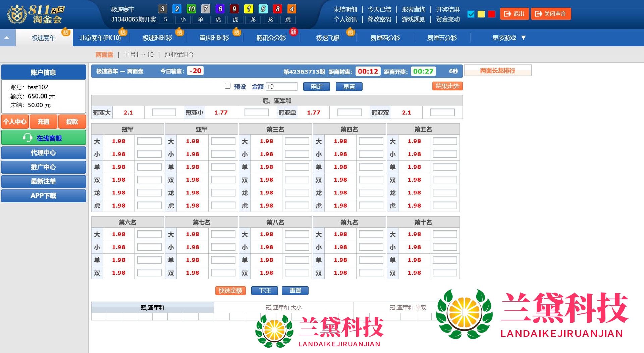Mute audio with the 关闭声音 button
This screenshot has height=353, width=644.
550,14
